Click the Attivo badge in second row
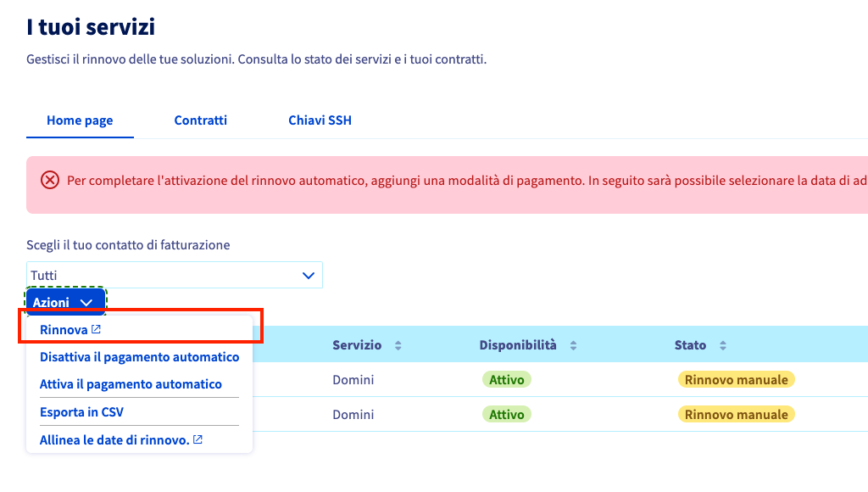This screenshot has height=492, width=868. 507,415
